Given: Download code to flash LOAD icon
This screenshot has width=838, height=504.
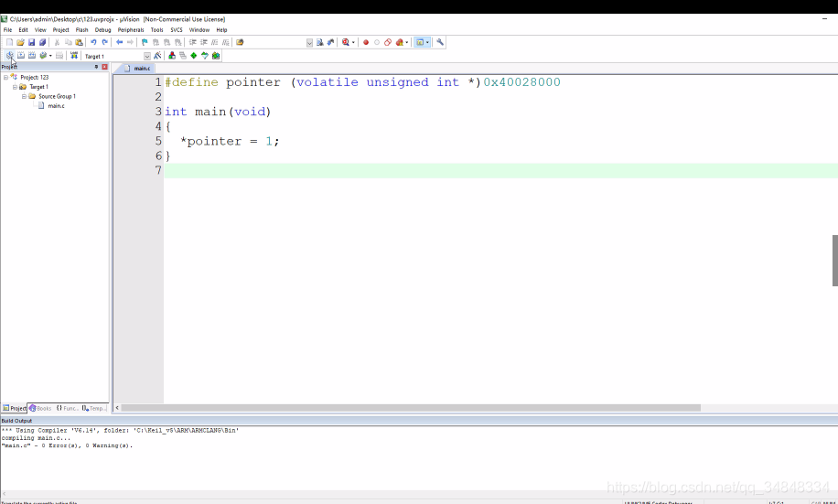Looking at the screenshot, I should click(74, 56).
